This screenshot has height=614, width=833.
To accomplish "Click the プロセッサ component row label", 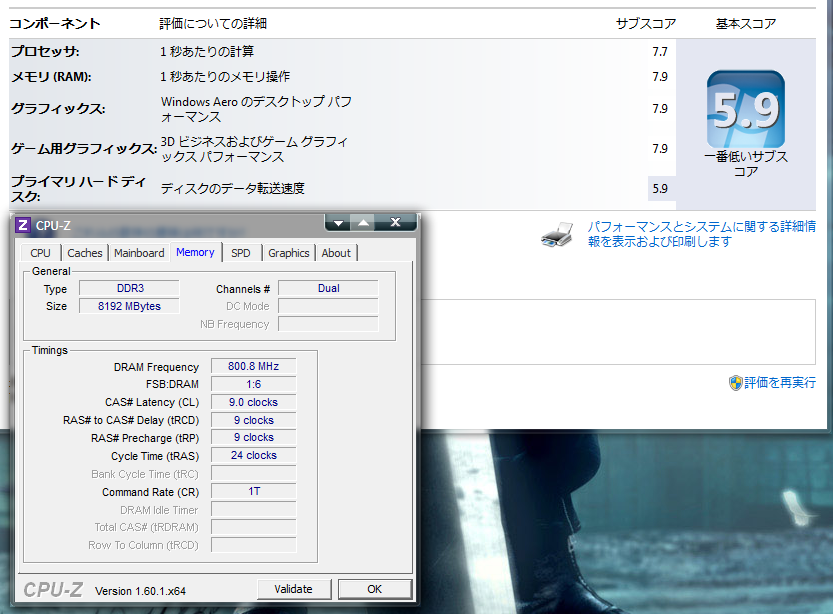I will click(x=46, y=52).
